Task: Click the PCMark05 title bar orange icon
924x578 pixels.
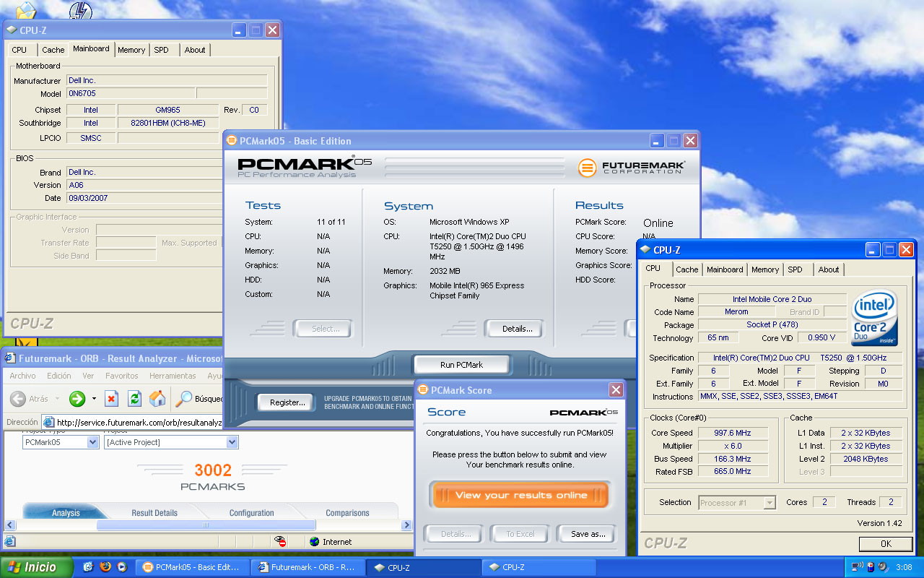Action: (232, 141)
